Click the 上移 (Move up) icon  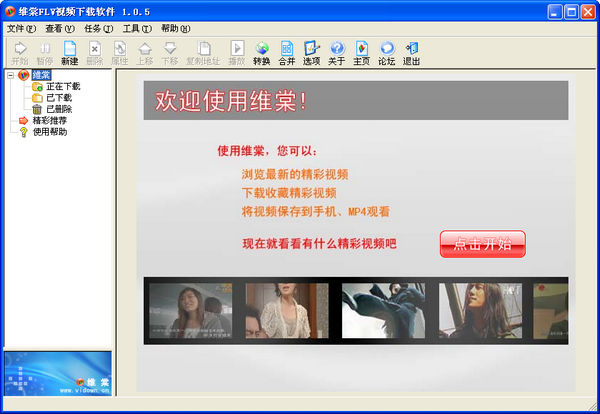pos(145,53)
